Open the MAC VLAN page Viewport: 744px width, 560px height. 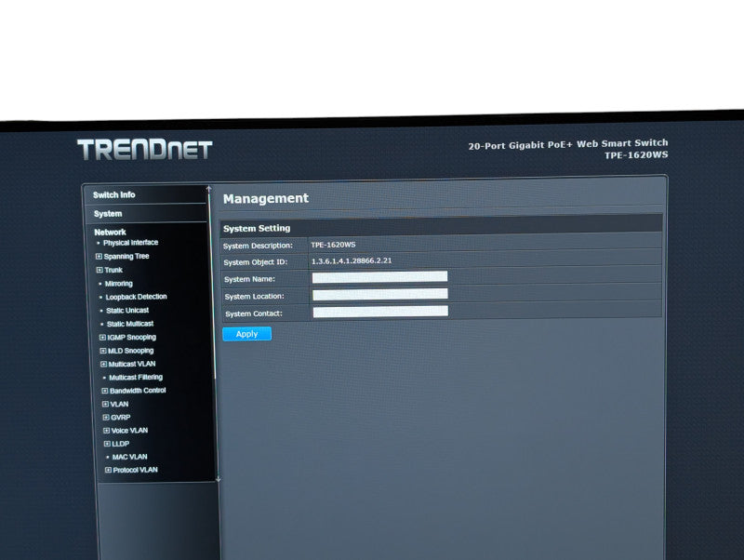coord(129,457)
